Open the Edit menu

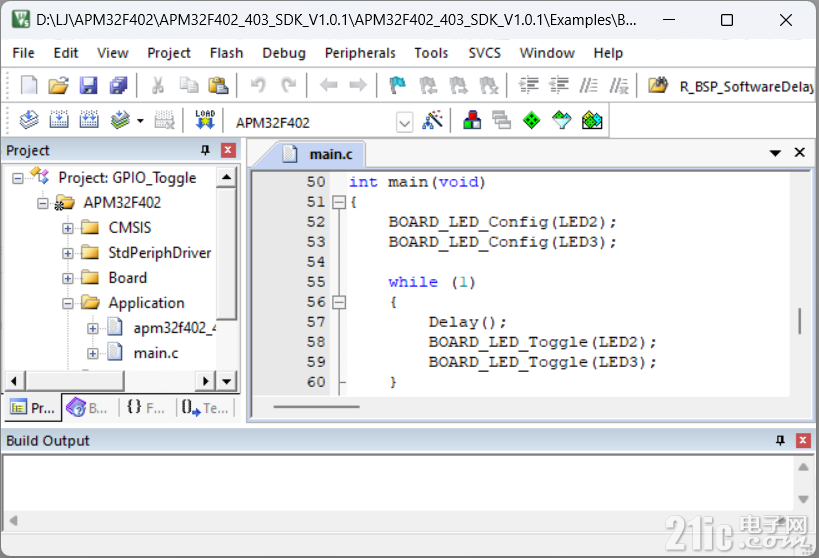66,53
